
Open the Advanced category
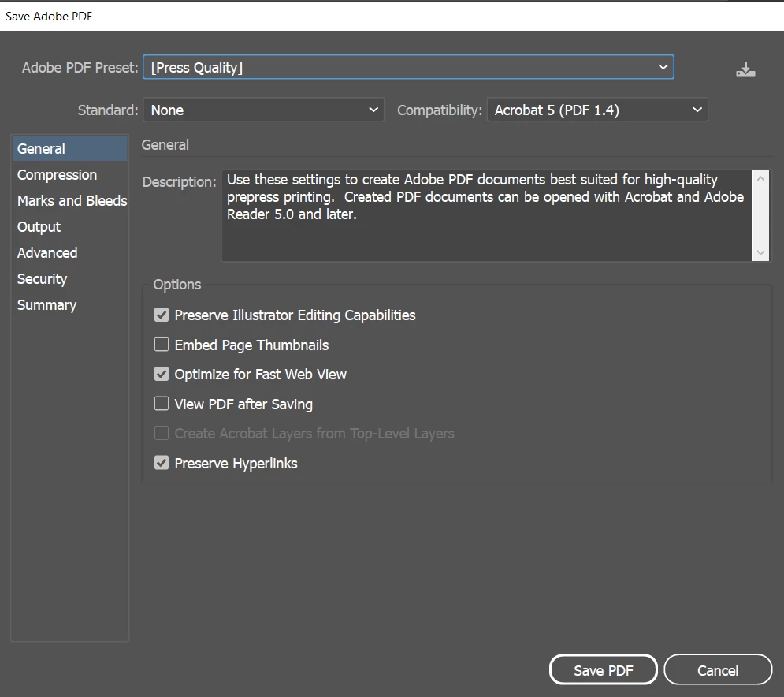coord(70,252)
